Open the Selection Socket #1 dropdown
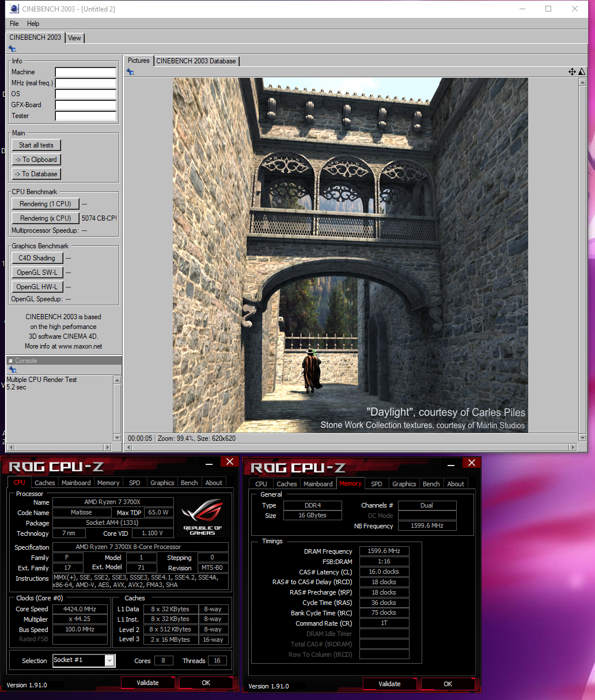This screenshot has height=700, width=595. point(84,660)
